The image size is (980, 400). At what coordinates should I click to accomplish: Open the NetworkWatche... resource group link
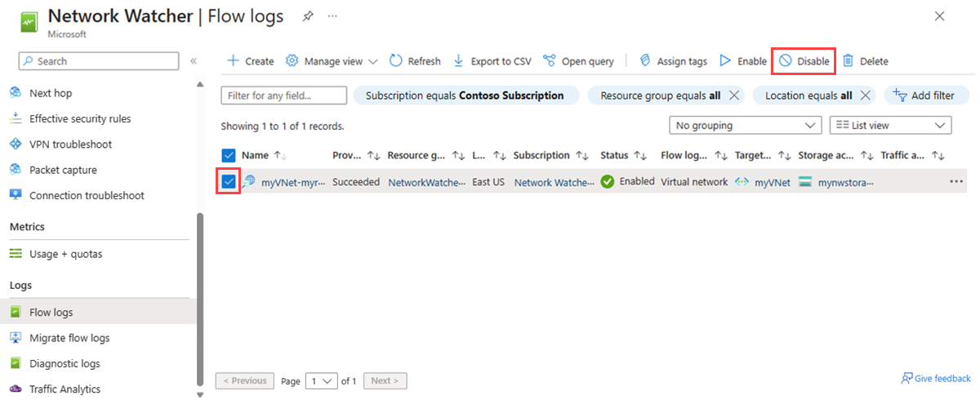[x=426, y=182]
